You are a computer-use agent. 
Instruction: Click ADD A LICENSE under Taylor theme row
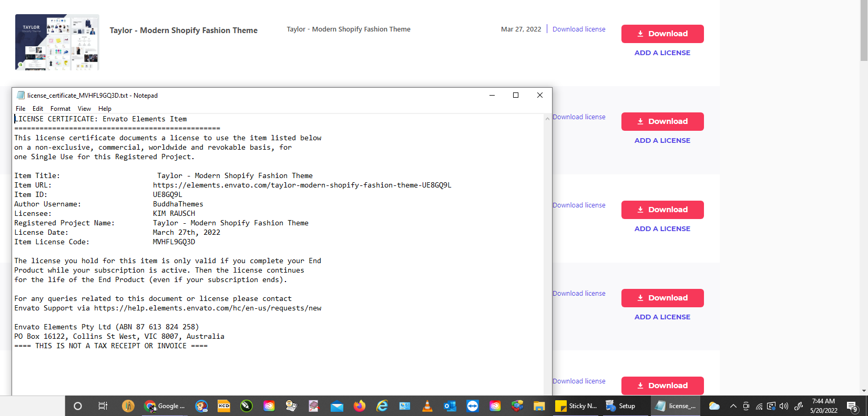tap(662, 53)
